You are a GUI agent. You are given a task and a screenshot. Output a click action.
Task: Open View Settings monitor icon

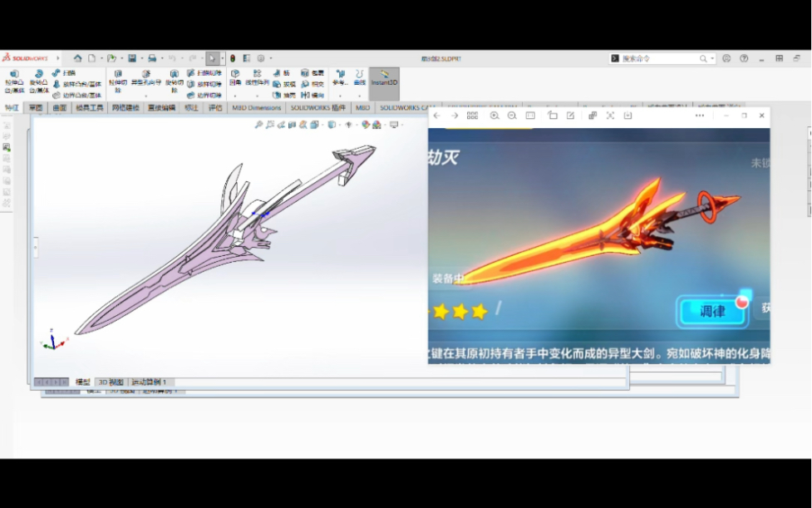pyautogui.click(x=394, y=125)
